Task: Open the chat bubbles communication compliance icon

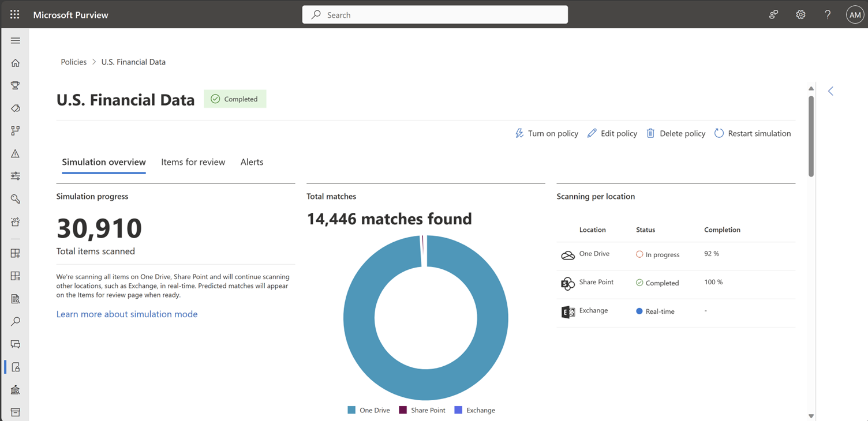Action: coord(16,344)
